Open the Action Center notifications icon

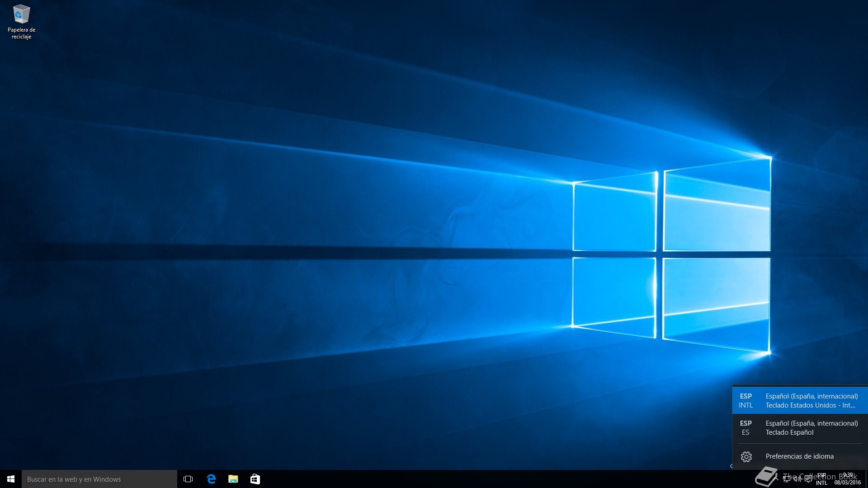[808, 479]
